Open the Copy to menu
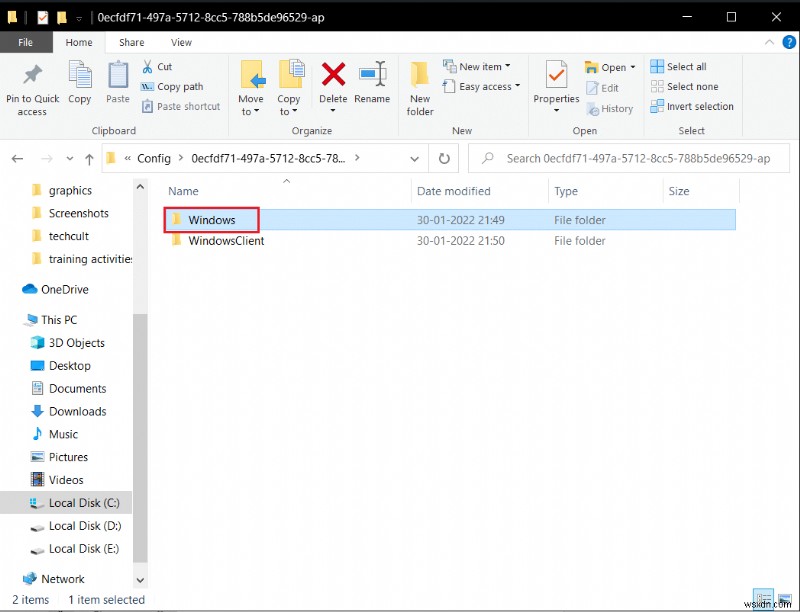 [x=289, y=88]
